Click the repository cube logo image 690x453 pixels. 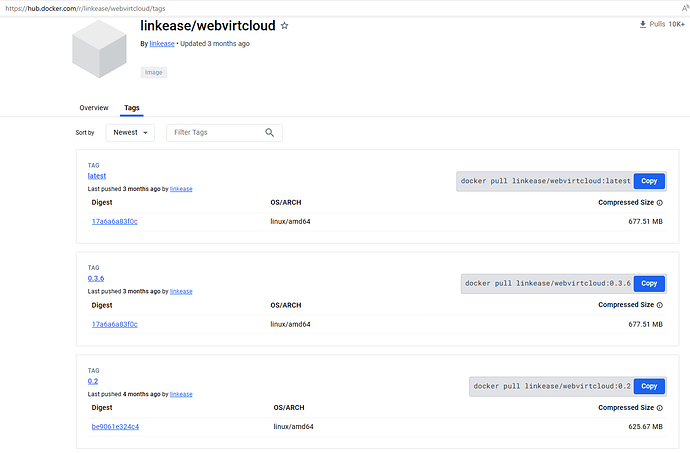pos(99,49)
